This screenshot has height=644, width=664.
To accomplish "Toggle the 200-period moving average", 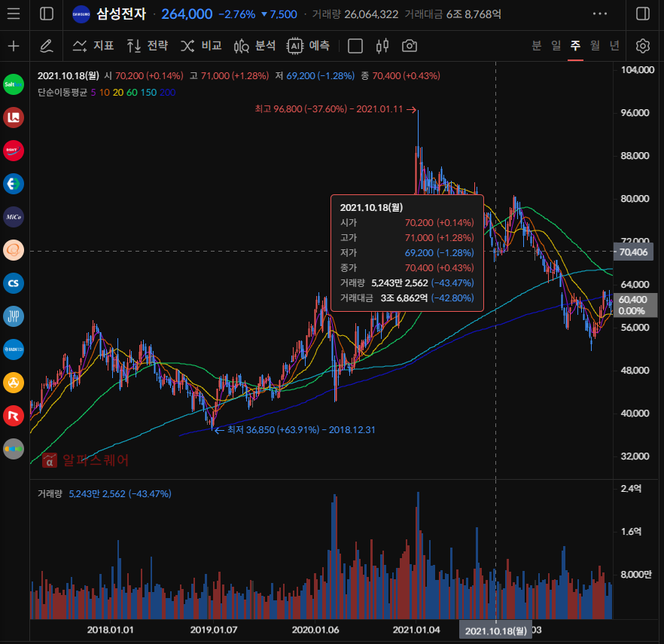I will pyautogui.click(x=168, y=93).
